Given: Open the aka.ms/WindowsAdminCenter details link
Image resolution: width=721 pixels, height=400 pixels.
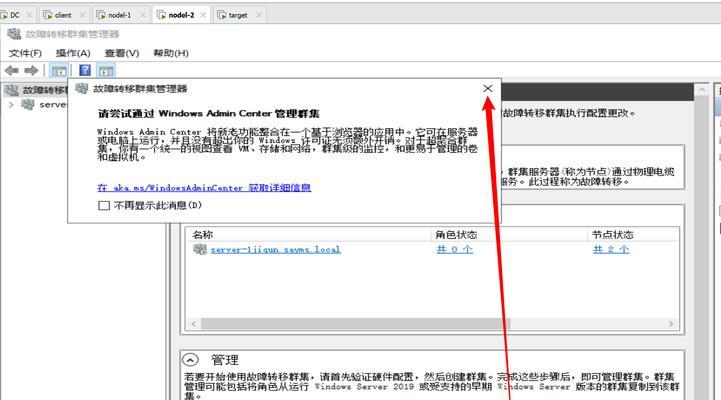Looking at the screenshot, I should coord(204,188).
